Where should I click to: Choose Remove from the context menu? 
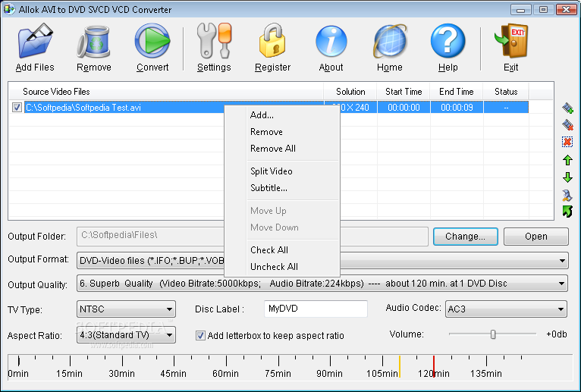point(282,132)
